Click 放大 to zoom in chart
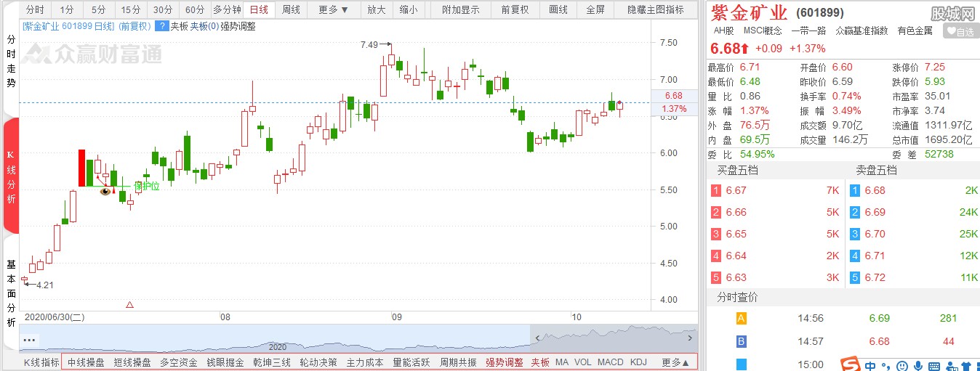This screenshot has height=371, width=980. pos(376,10)
